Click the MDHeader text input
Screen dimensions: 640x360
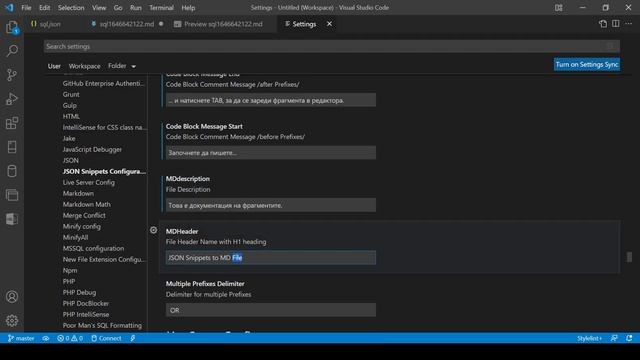(271, 258)
